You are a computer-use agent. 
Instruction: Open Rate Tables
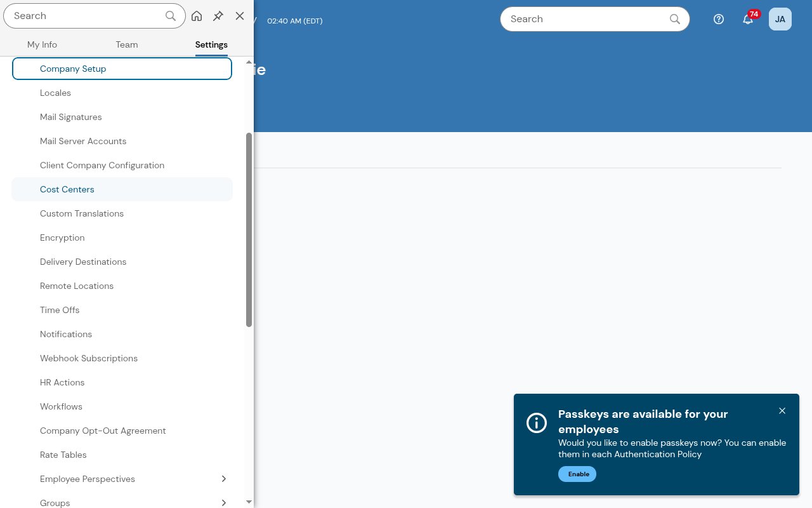pyautogui.click(x=122, y=455)
